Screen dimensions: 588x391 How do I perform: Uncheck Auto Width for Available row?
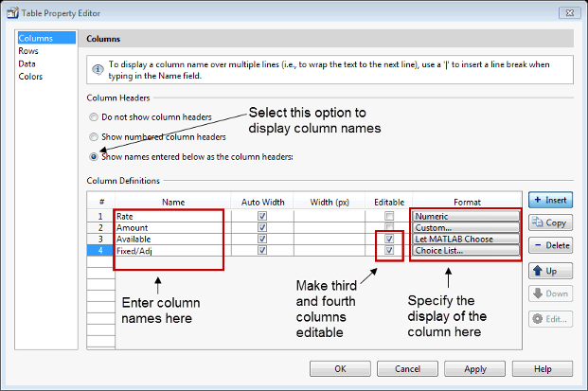point(262,240)
